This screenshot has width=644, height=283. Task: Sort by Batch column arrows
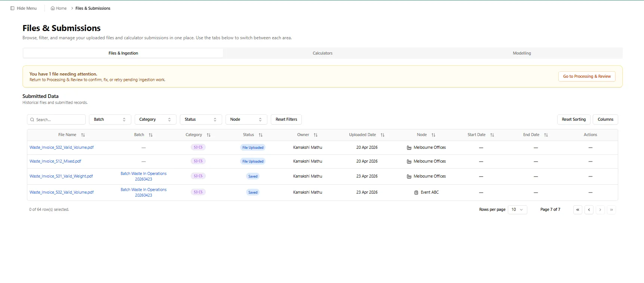pyautogui.click(x=151, y=135)
